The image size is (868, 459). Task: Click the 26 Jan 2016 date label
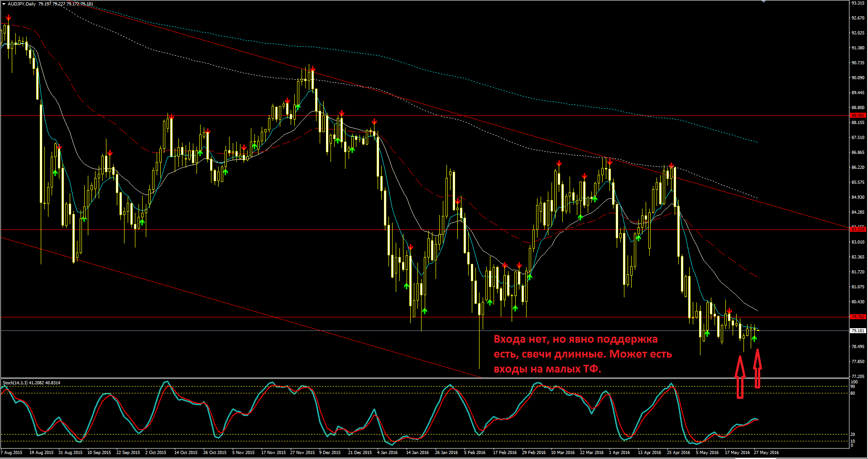(x=446, y=453)
